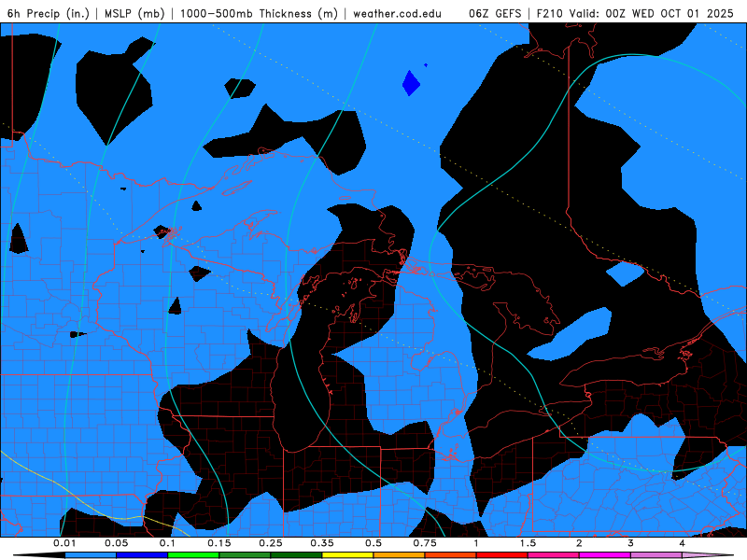Click the dark blue 0.05–0.1 legend swatch
This screenshot has width=747, height=560.
(142, 555)
